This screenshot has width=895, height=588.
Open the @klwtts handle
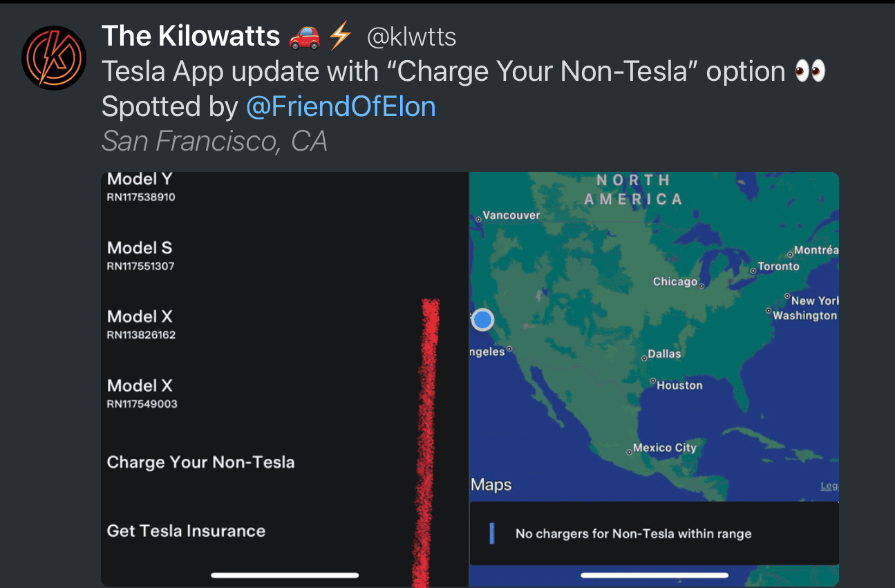coord(411,37)
